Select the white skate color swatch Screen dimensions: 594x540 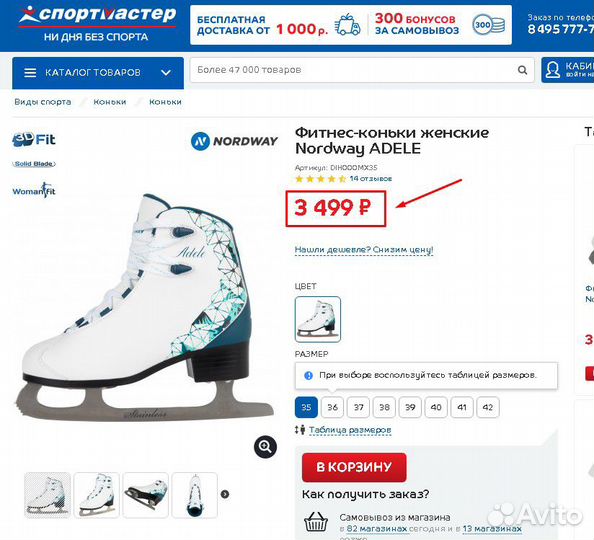click(x=317, y=319)
